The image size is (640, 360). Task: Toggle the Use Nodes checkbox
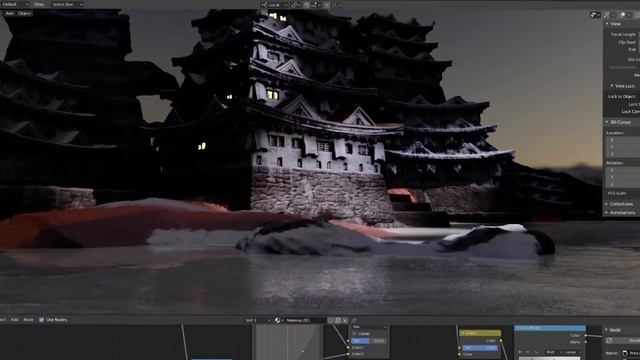[x=41, y=320]
